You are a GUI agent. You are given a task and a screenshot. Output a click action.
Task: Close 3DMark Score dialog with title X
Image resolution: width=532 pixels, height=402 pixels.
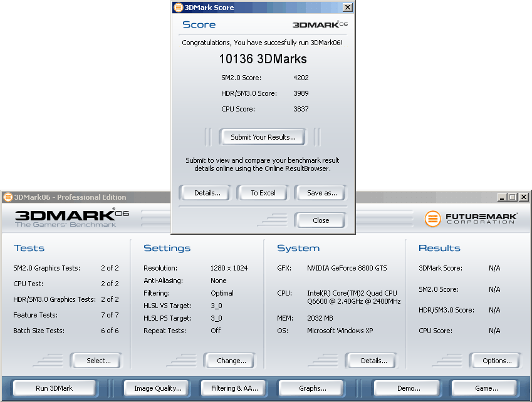348,8
